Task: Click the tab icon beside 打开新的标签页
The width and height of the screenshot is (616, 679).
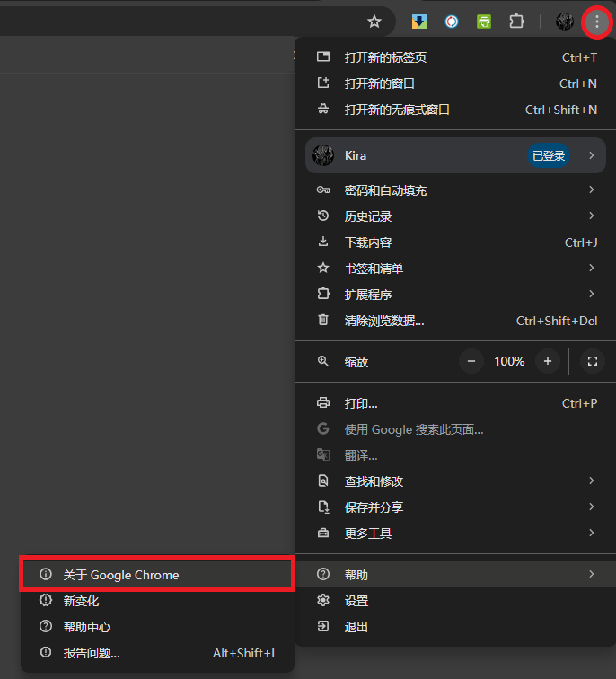Action: 323,57
